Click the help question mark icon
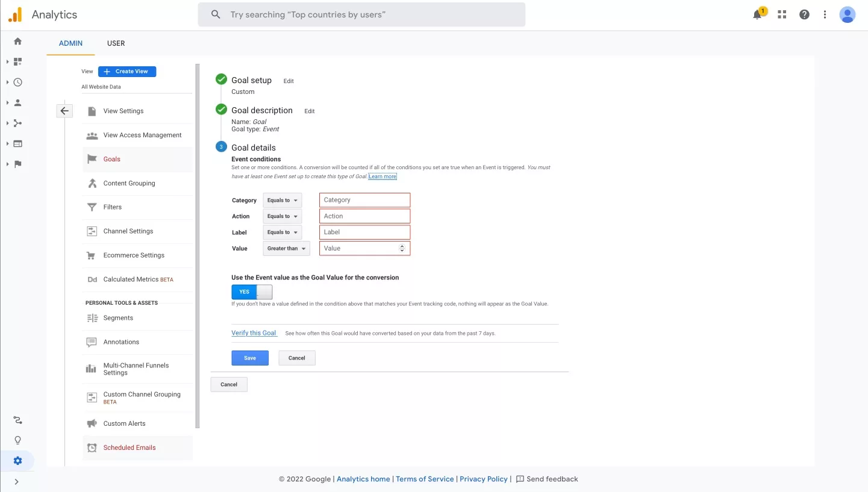 (x=804, y=15)
